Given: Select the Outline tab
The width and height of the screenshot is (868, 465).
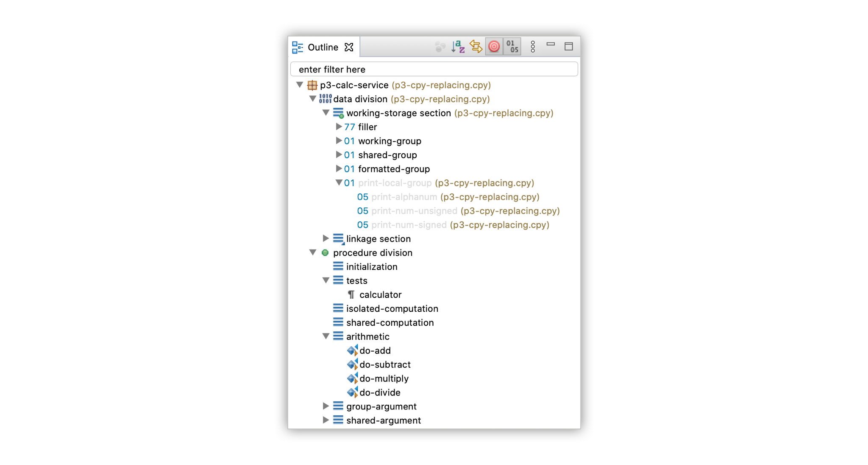Looking at the screenshot, I should tap(323, 47).
